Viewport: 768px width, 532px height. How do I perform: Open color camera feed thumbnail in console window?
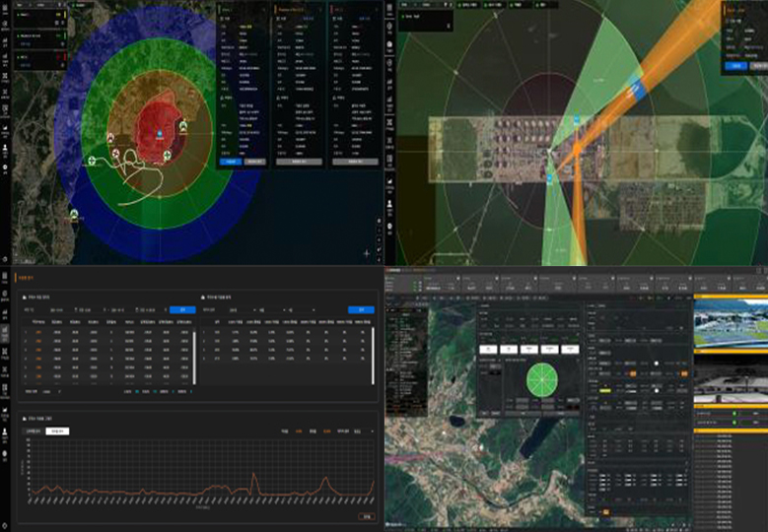731,324
